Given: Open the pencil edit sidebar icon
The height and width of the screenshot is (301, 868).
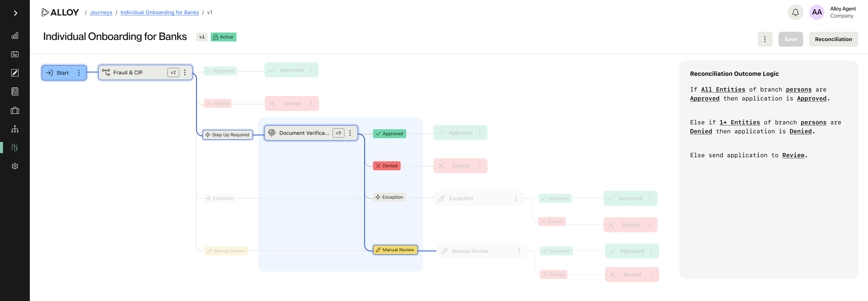Looking at the screenshot, I should click(x=15, y=73).
